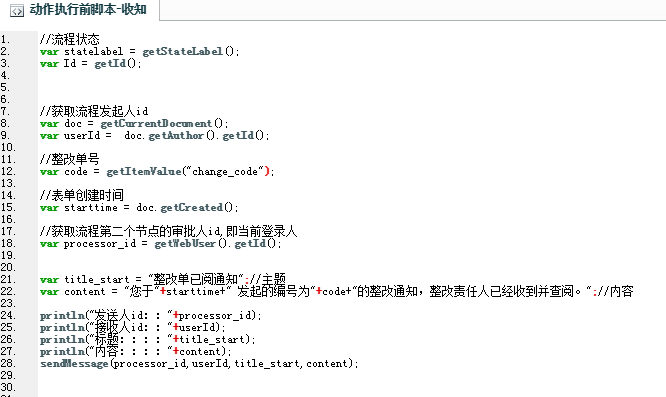666x397 pixels.
Task: Click comment //整改单号
Action: 70,159
